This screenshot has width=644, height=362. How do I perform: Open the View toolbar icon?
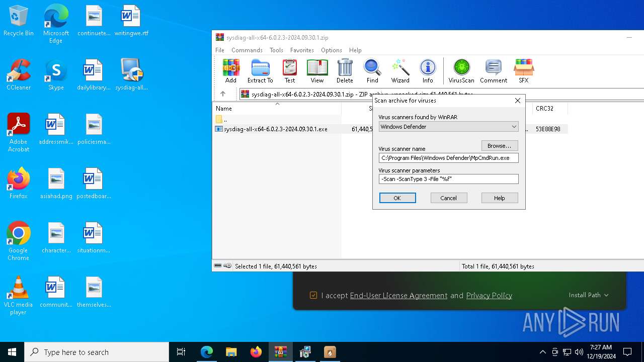[x=317, y=71]
